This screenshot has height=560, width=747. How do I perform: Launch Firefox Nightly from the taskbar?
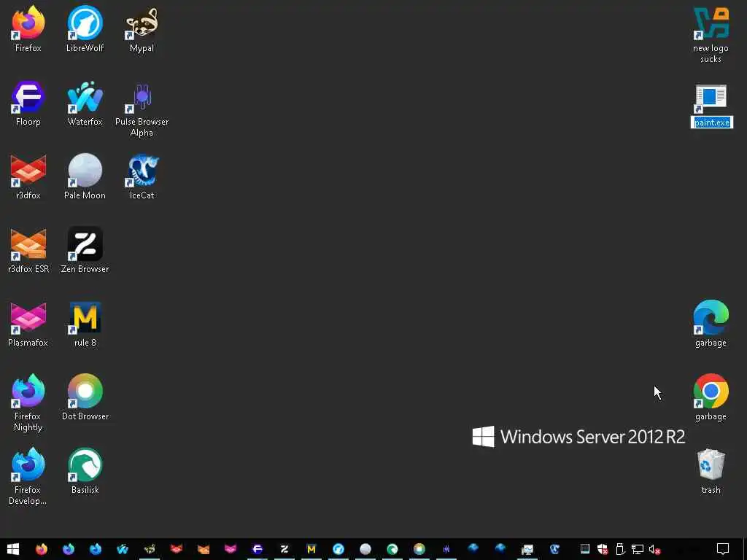tap(68, 549)
